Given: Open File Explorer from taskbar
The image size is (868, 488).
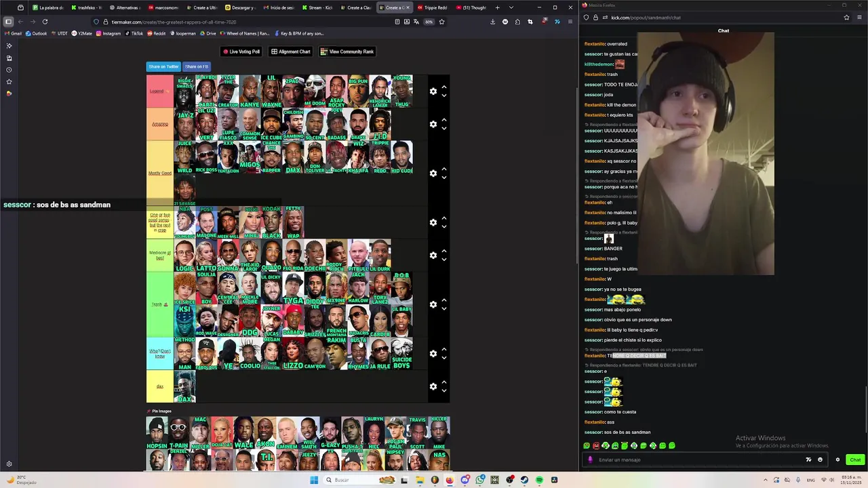Looking at the screenshot, I should pos(420,480).
